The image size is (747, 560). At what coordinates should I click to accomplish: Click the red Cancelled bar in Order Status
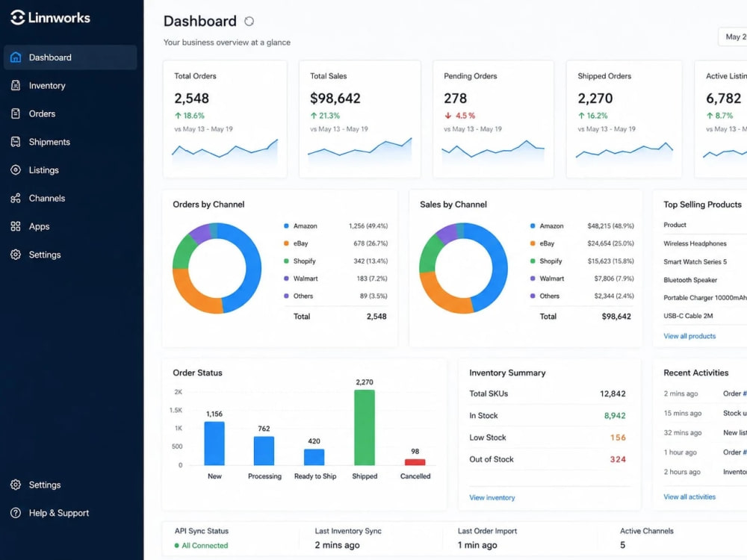[415, 462]
